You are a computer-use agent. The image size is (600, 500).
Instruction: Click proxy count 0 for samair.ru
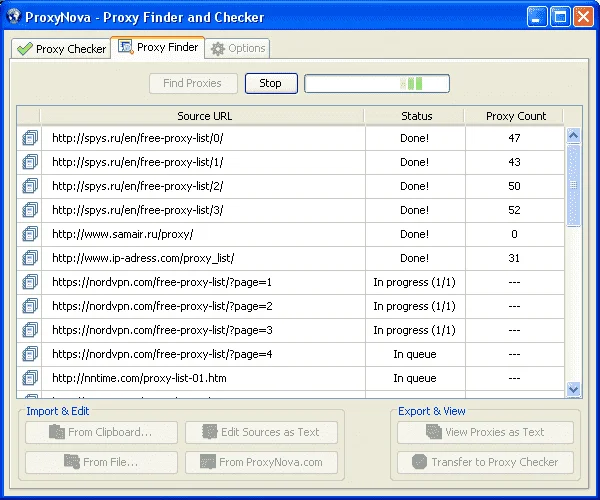[514, 234]
